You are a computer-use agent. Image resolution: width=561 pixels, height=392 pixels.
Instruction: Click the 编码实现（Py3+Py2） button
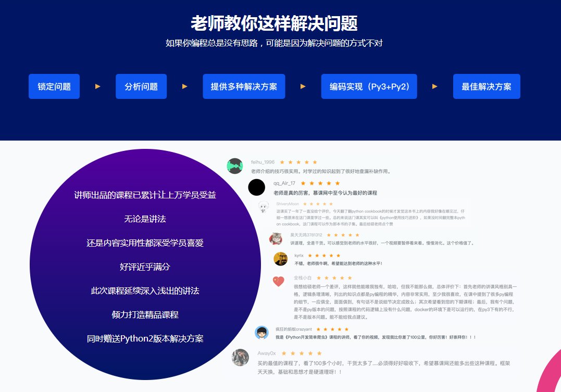[369, 86]
